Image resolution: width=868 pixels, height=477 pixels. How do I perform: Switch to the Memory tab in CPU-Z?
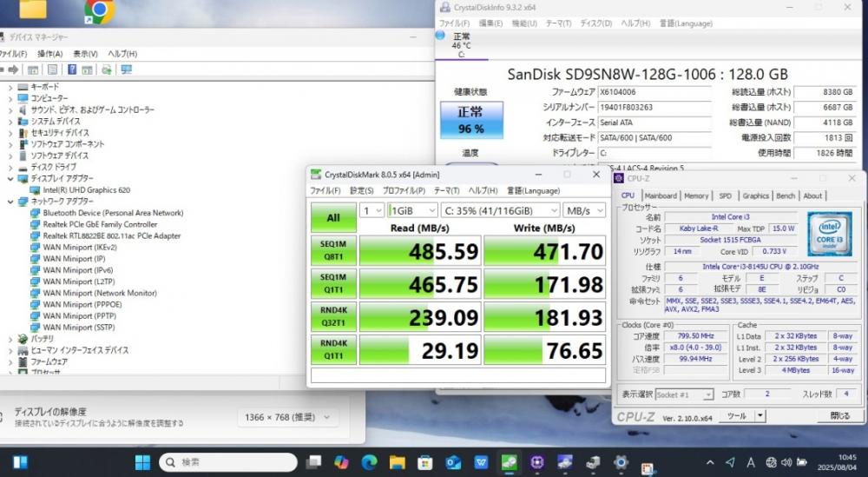[x=696, y=195]
